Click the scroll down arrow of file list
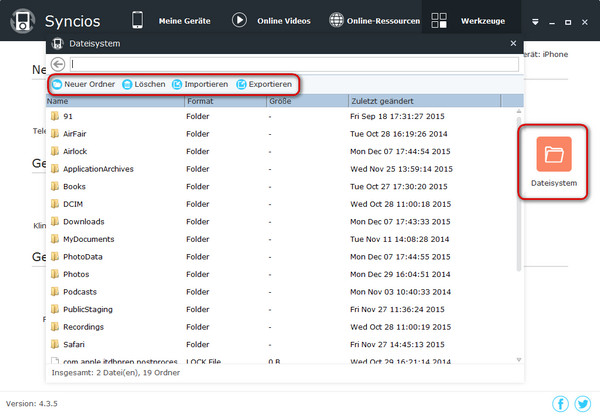The width and height of the screenshot is (600, 417). (519, 360)
